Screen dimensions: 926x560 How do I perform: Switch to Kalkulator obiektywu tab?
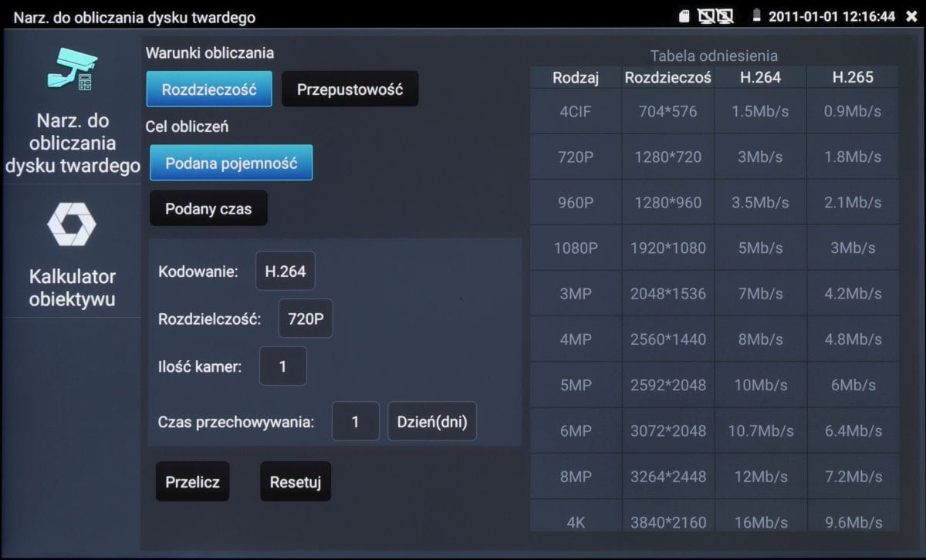click(72, 288)
